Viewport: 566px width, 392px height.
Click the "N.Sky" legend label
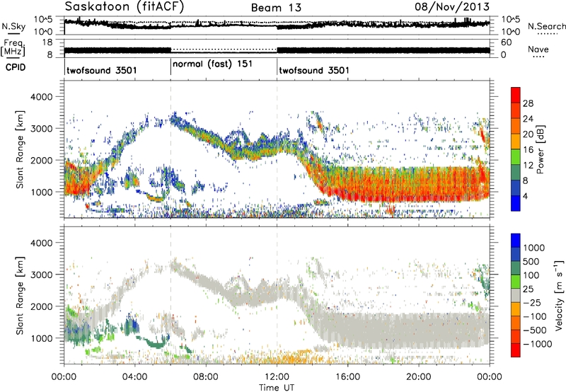coord(13,26)
